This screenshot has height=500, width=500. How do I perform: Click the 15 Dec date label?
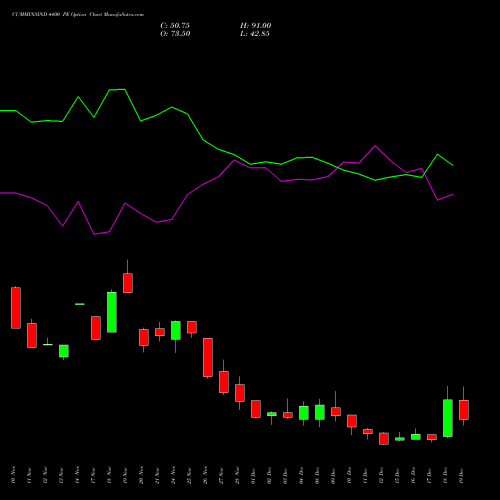(397, 476)
